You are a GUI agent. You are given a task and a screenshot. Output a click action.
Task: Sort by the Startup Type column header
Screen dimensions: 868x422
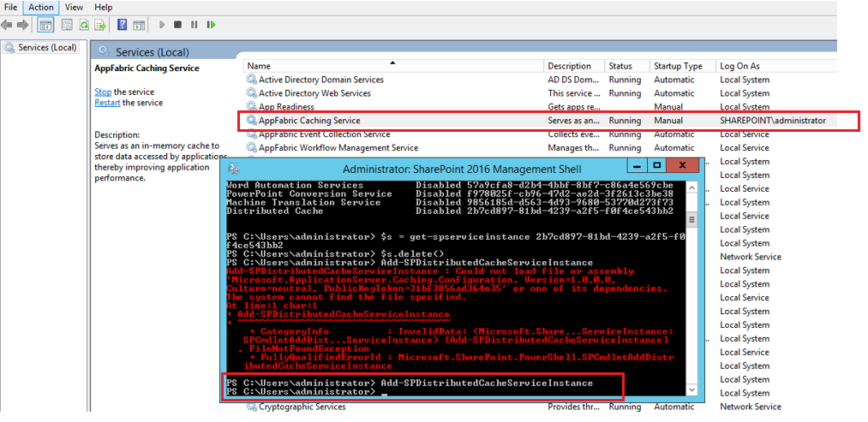pos(683,66)
